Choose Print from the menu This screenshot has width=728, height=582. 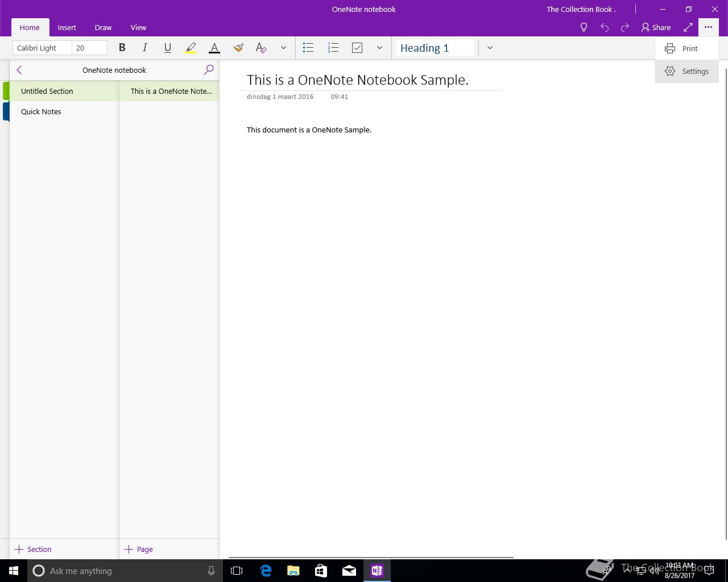tap(686, 48)
